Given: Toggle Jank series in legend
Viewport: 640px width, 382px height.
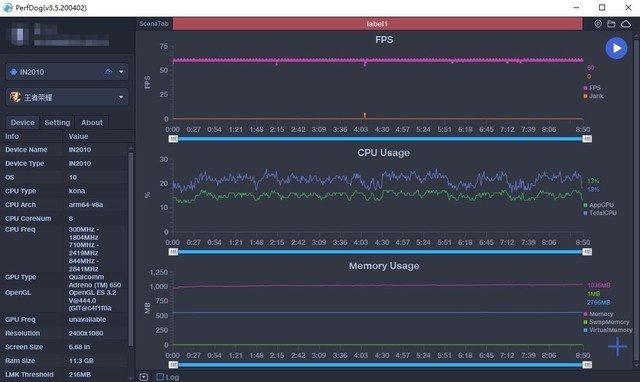Looking at the screenshot, I should pos(593,96).
